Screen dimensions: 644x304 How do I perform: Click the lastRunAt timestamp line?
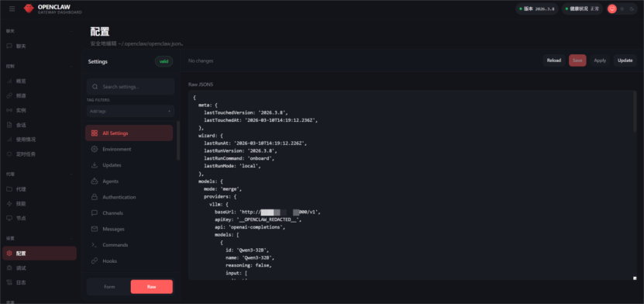(x=256, y=143)
